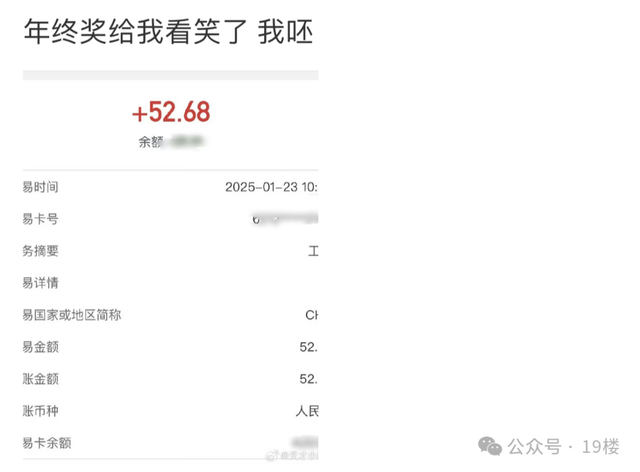Open the 公众号 · 19楼 watermark
This screenshot has height=472, width=640.
[549, 446]
